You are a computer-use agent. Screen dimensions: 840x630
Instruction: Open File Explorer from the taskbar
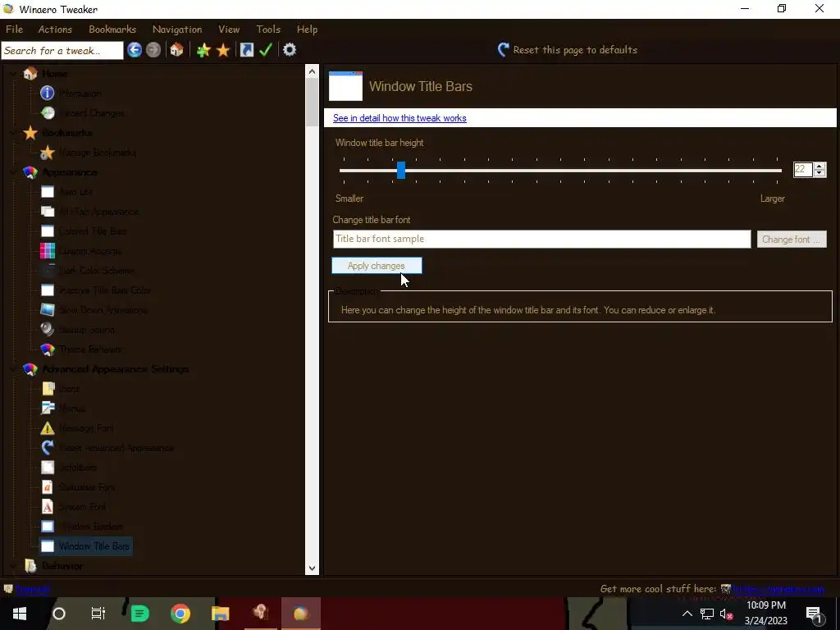(220, 614)
